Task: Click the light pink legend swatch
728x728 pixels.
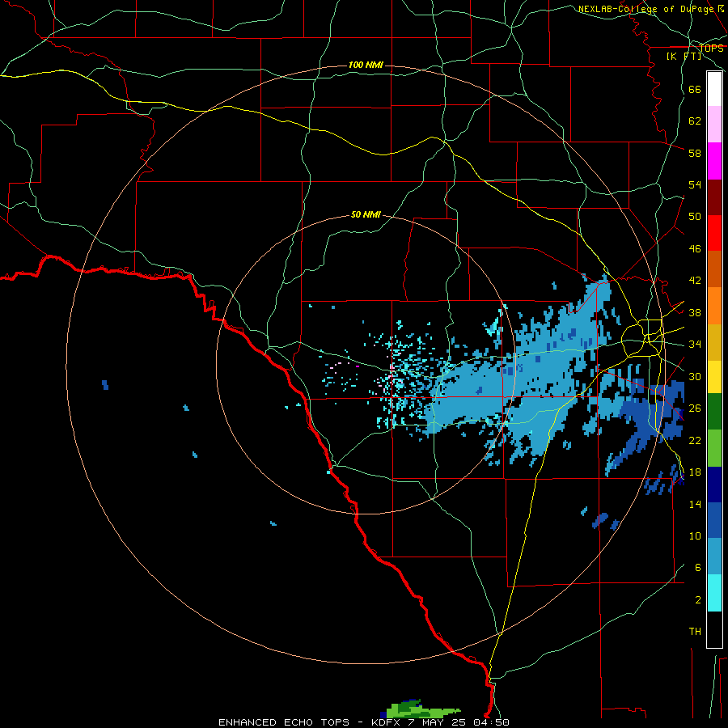Action: click(x=714, y=124)
